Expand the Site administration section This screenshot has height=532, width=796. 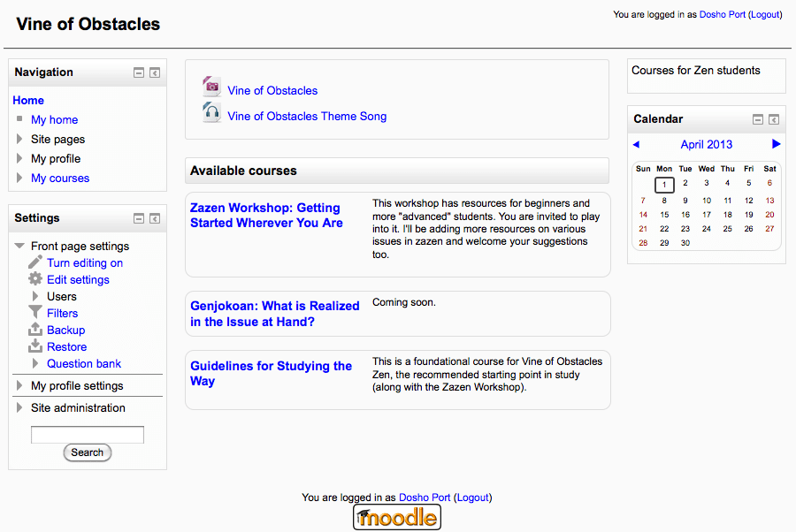click(x=19, y=407)
